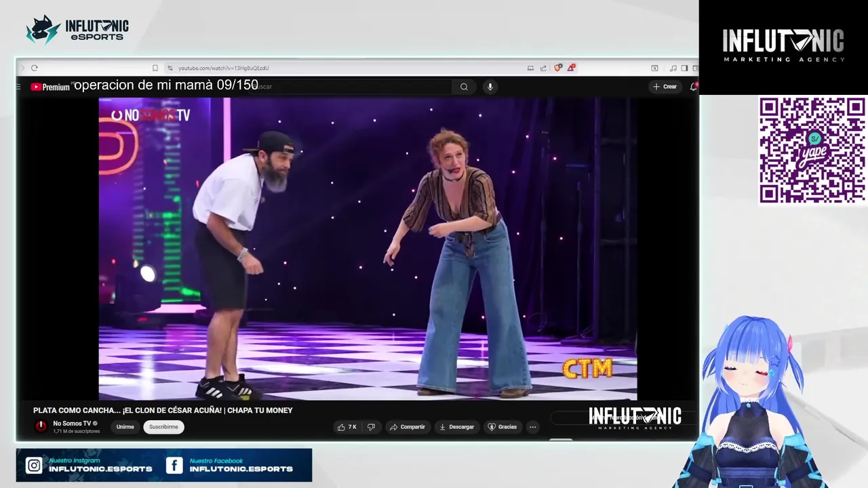The image size is (868, 488).
Task: Click the No Somos TV watermark in video
Action: [x=151, y=115]
